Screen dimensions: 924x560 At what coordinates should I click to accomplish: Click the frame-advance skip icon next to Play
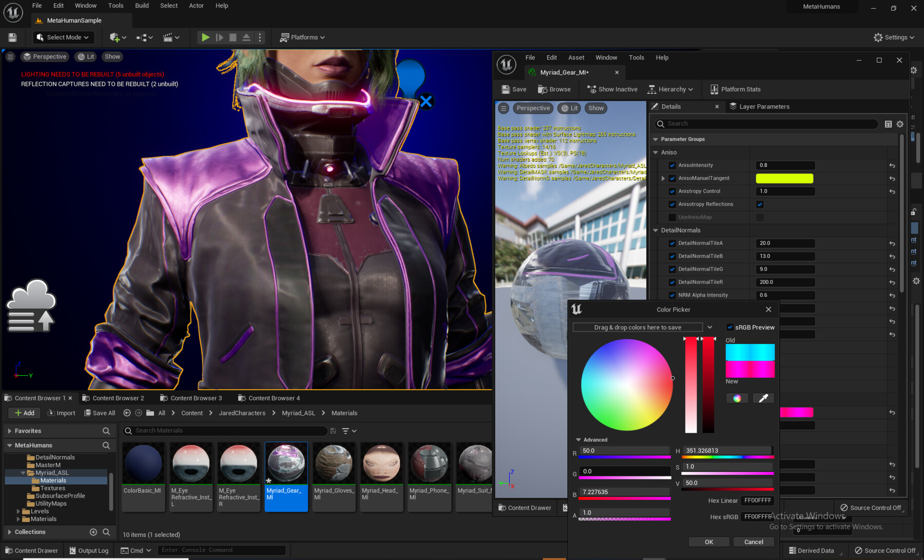(x=219, y=37)
